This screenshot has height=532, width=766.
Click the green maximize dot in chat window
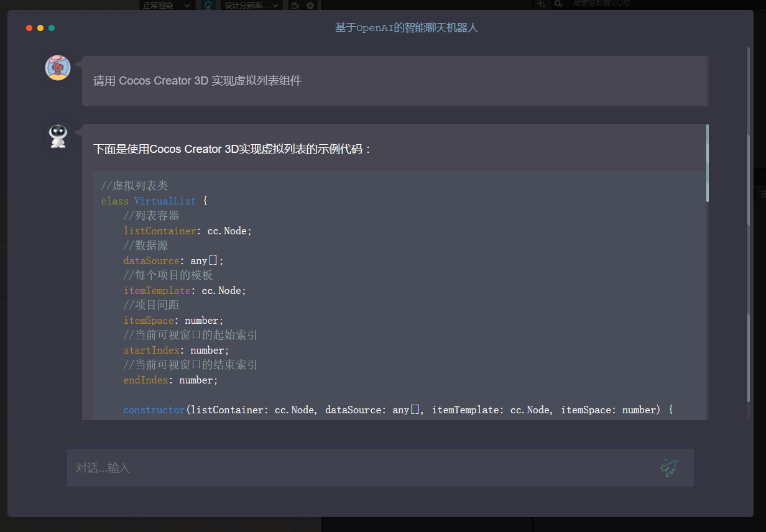point(52,28)
